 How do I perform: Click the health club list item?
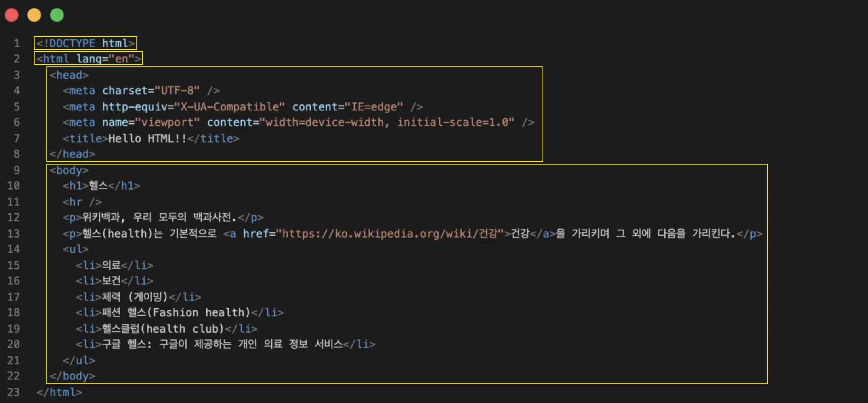click(x=167, y=328)
